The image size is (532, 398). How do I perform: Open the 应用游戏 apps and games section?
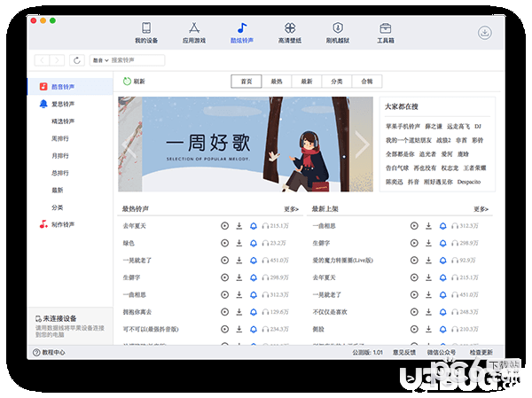[194, 33]
